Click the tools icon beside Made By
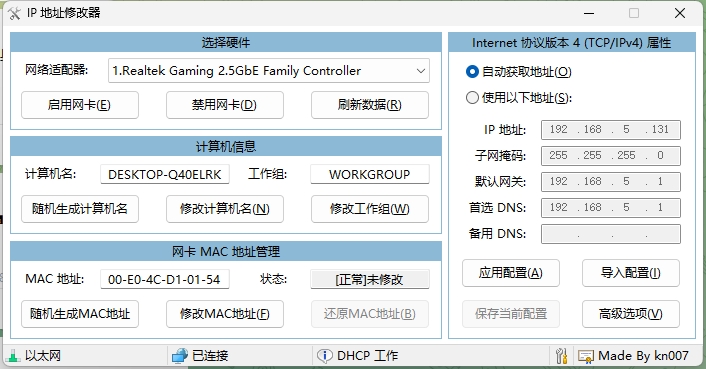This screenshot has height=369, width=706. coord(561,356)
